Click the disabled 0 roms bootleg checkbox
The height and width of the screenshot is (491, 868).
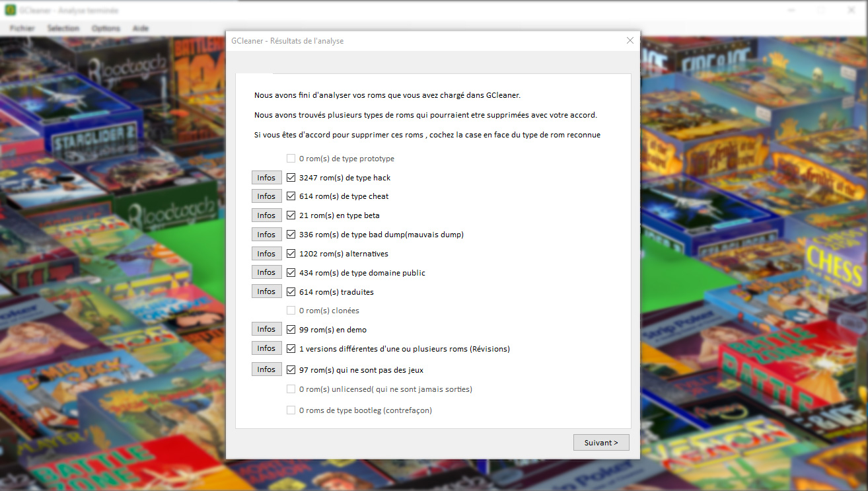(291, 410)
